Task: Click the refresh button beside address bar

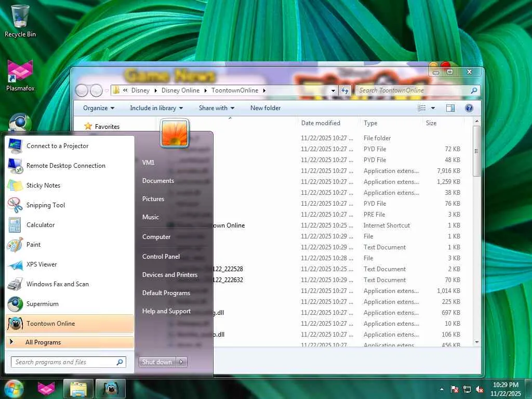Action: tap(345, 90)
